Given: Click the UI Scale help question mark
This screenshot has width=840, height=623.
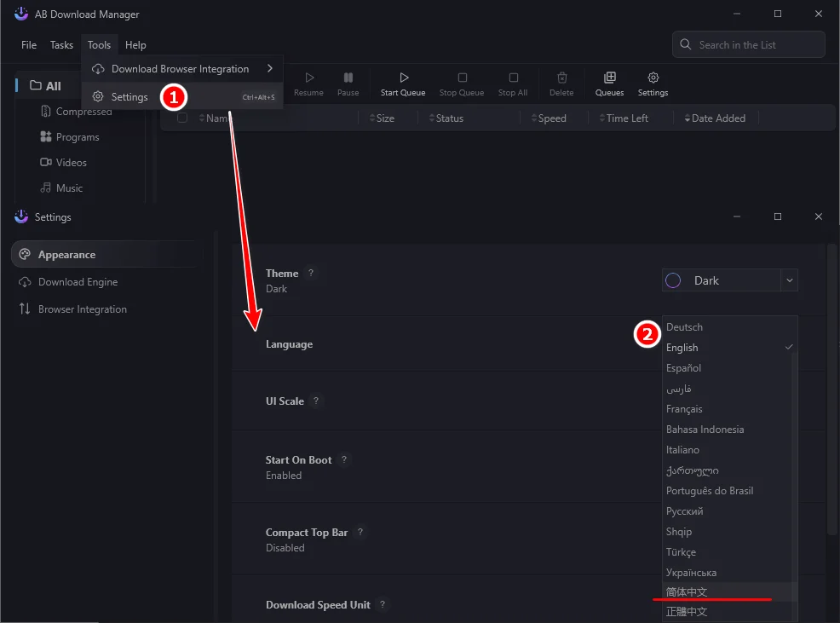Looking at the screenshot, I should pyautogui.click(x=316, y=401).
